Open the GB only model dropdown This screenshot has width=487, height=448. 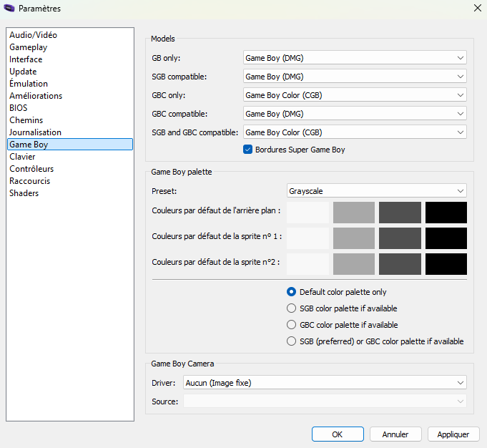(354, 58)
